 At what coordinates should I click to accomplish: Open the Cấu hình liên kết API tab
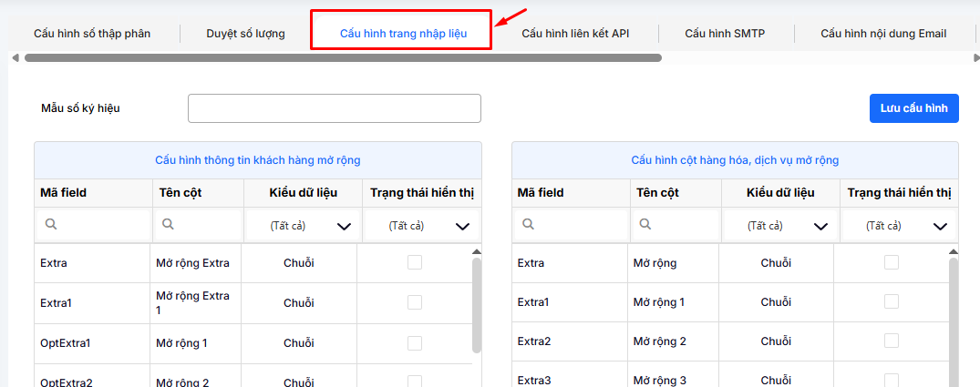[575, 34]
